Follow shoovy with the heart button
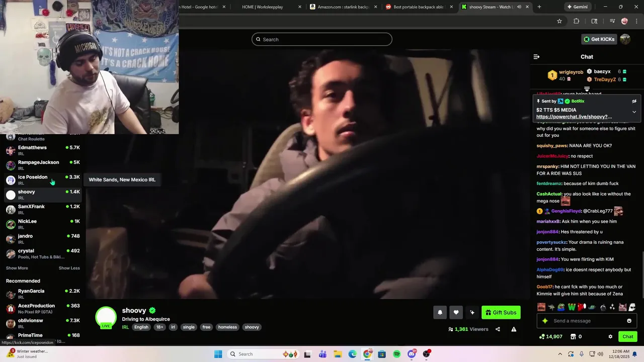This screenshot has width=644, height=362. coord(456,313)
